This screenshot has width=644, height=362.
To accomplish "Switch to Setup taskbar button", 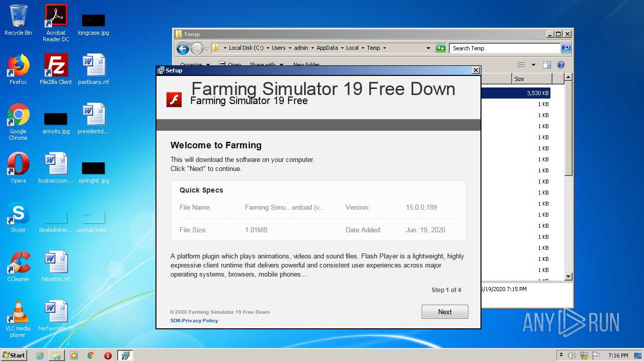I will click(x=125, y=355).
